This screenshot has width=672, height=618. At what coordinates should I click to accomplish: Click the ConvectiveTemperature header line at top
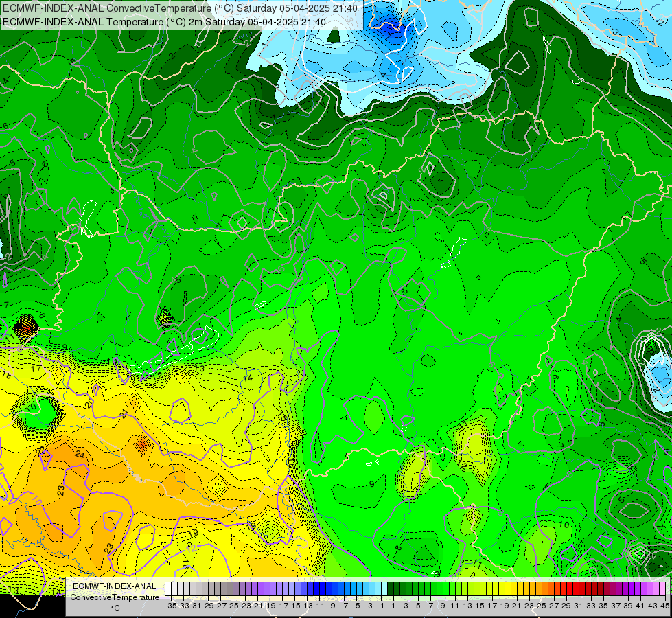coord(180,8)
